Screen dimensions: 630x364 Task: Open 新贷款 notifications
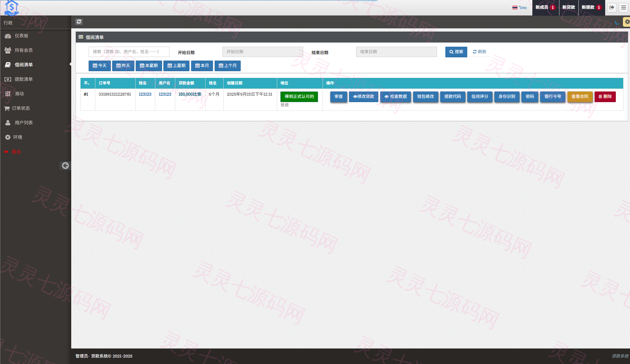(x=568, y=7)
